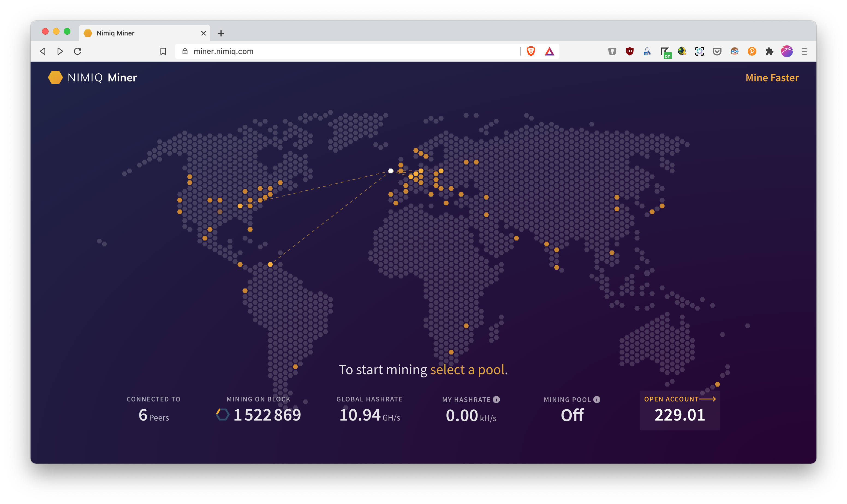Click the Mining Pool info icon
The width and height of the screenshot is (847, 504).
[x=597, y=399]
